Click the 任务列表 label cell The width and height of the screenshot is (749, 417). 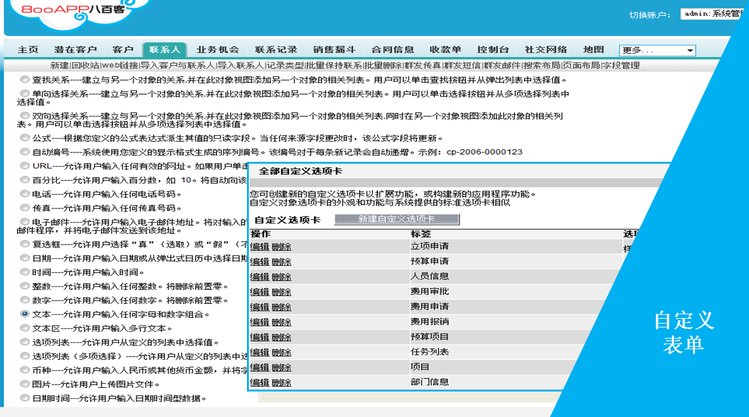[429, 352]
